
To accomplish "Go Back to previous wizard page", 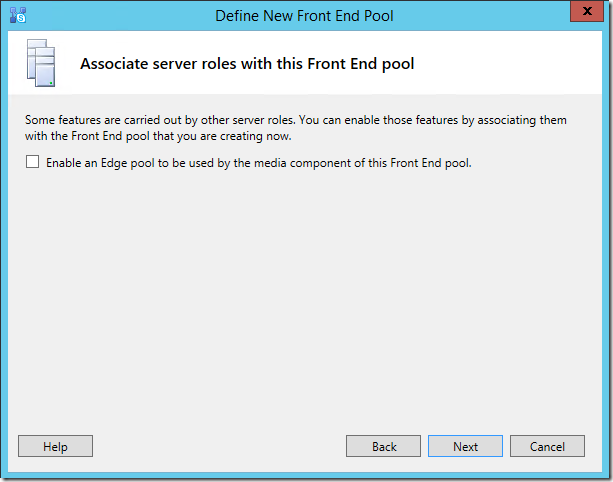I will point(384,446).
